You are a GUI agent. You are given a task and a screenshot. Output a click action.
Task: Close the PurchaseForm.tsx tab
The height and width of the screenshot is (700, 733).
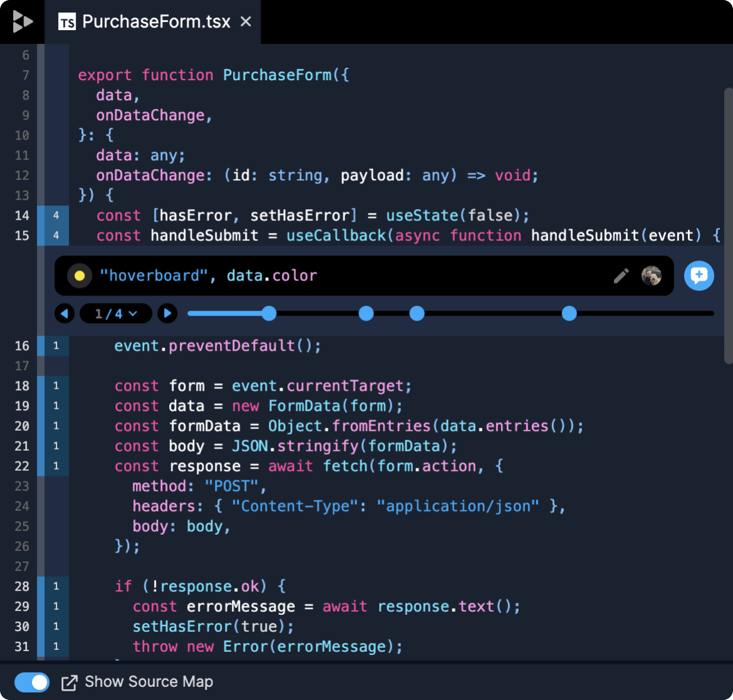(246, 22)
